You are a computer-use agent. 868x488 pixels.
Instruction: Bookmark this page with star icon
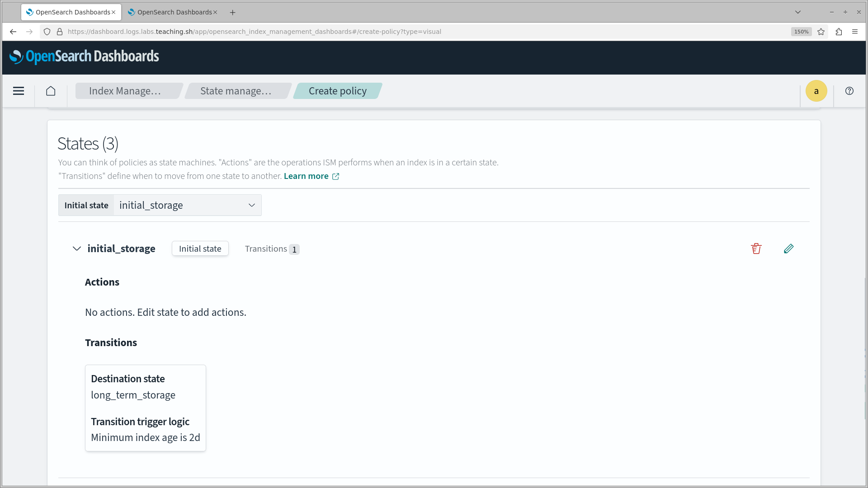821,32
